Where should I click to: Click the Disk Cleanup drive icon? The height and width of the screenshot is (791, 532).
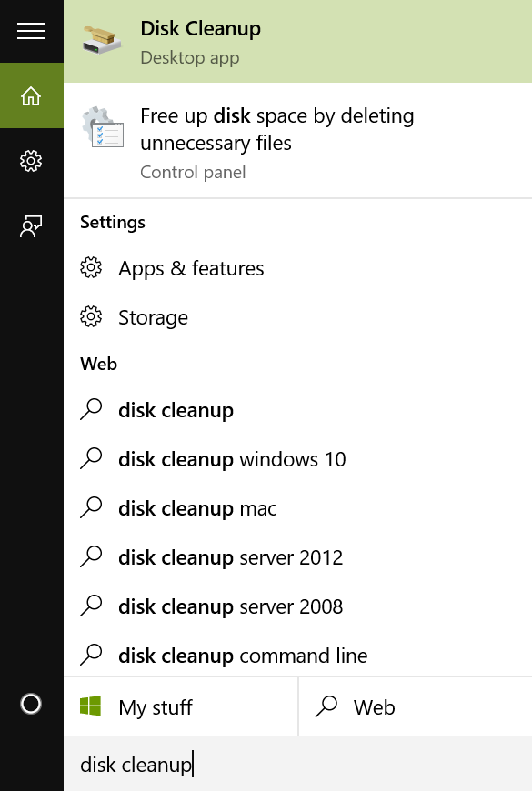click(103, 41)
